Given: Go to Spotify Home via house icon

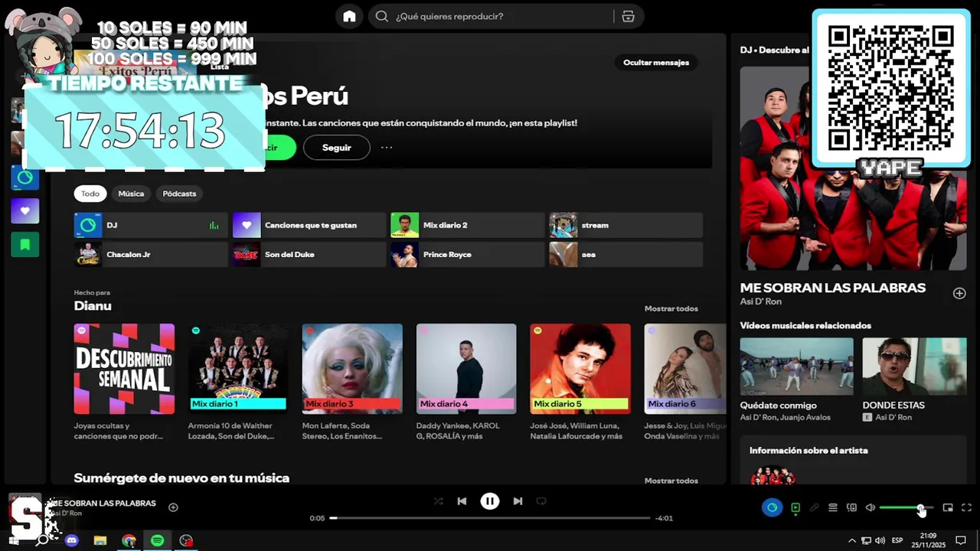Looking at the screenshot, I should [349, 16].
